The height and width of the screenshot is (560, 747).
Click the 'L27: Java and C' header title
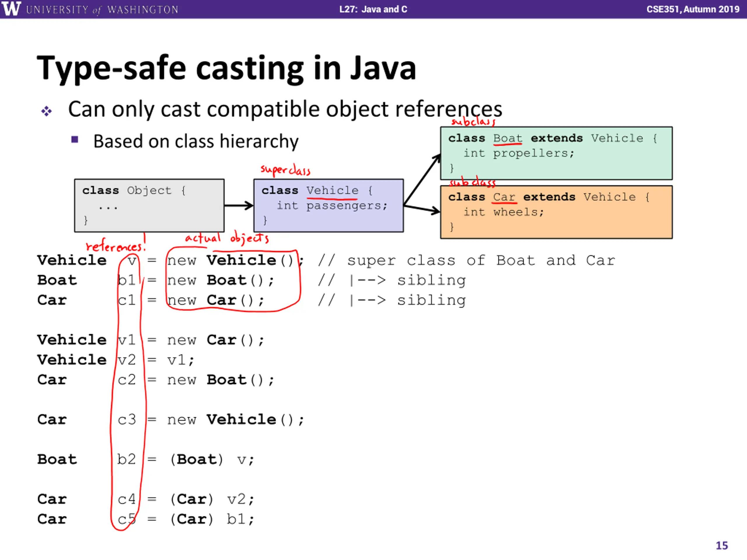[373, 9]
